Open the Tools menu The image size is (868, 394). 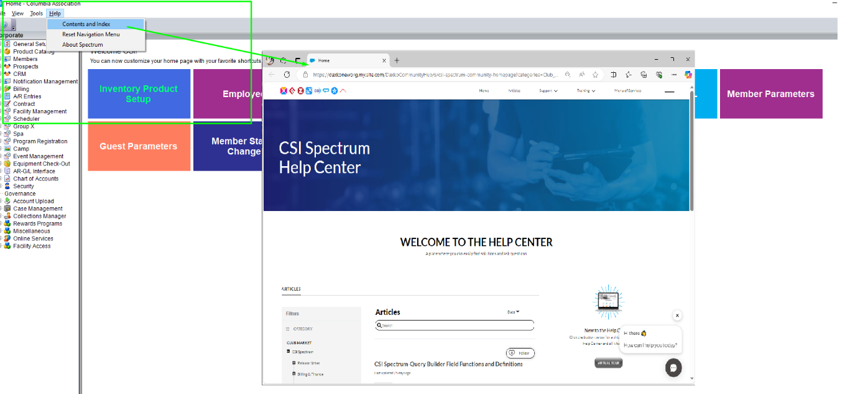pyautogui.click(x=37, y=13)
